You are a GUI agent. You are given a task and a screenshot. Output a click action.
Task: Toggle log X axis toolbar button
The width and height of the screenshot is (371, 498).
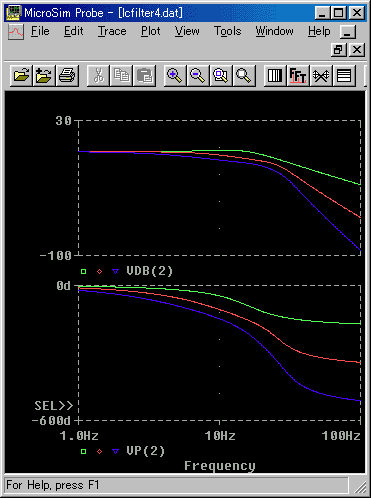click(275, 76)
